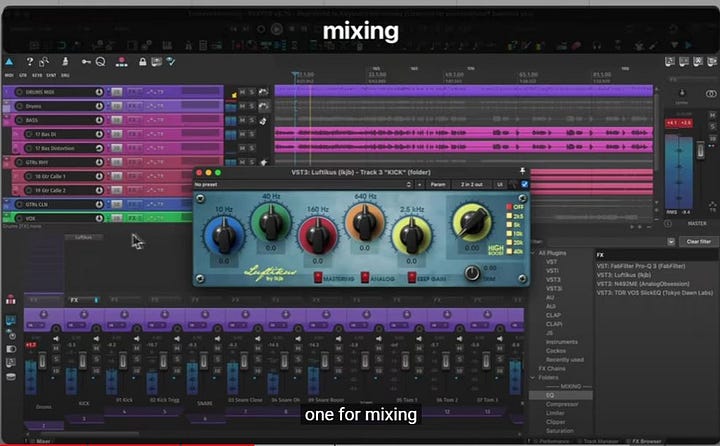Click the UI button in Luftikus header
Image resolution: width=720 pixels, height=446 pixels.
click(500, 184)
